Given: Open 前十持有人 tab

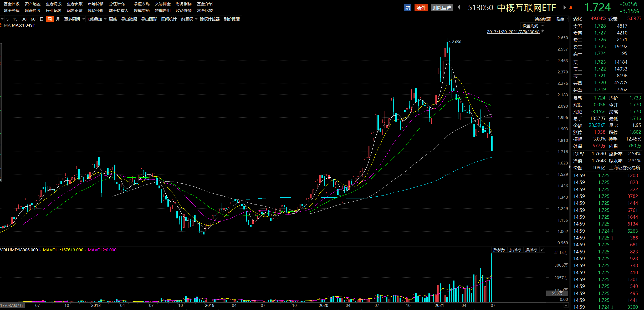Looking at the screenshot, I should coord(119,11).
